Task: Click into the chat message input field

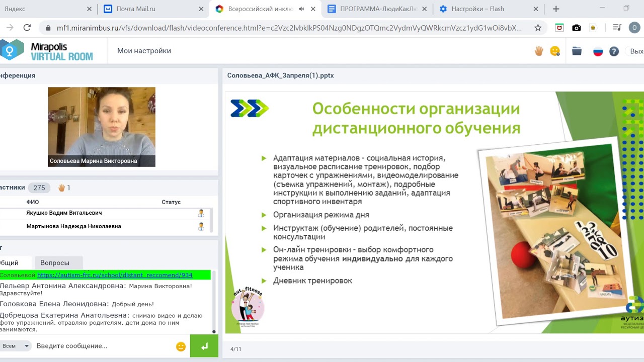Action: [x=103, y=346]
